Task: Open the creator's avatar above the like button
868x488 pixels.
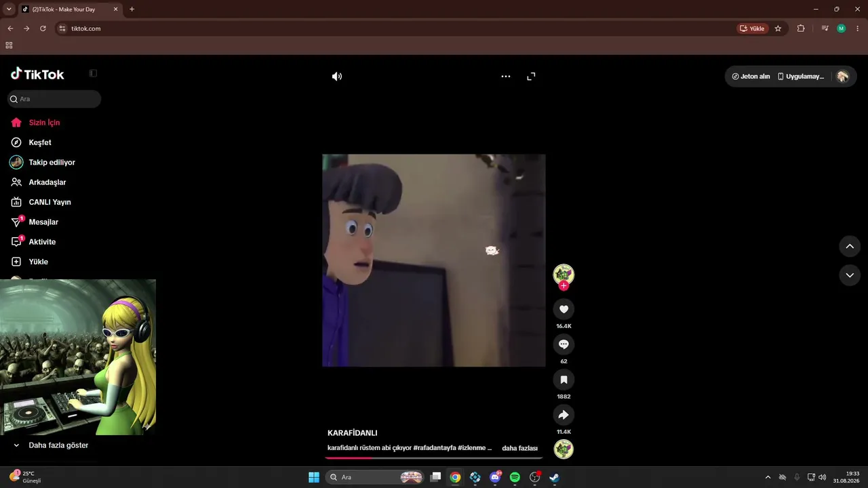Action: point(564,274)
